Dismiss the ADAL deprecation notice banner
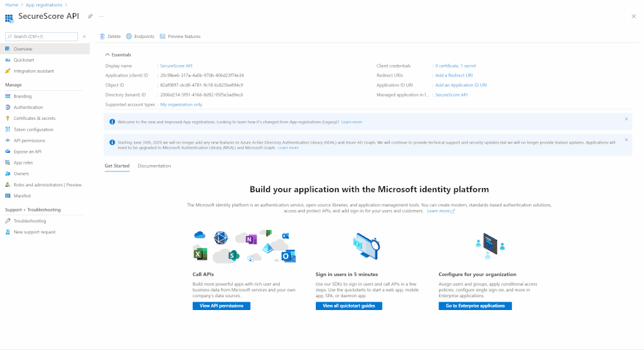Screen dimensions: 644x350 tap(627, 140)
